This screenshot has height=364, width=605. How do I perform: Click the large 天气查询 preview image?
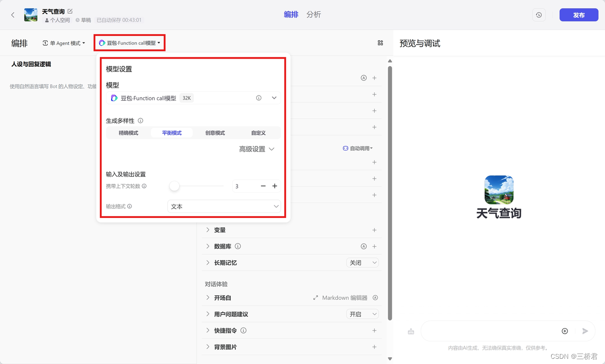point(499,190)
